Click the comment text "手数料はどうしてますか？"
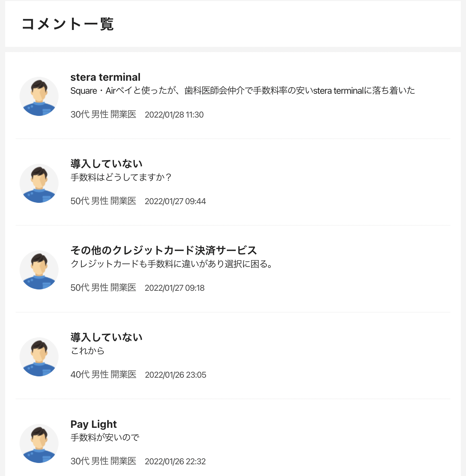Image resolution: width=466 pixels, height=476 pixels. click(121, 177)
